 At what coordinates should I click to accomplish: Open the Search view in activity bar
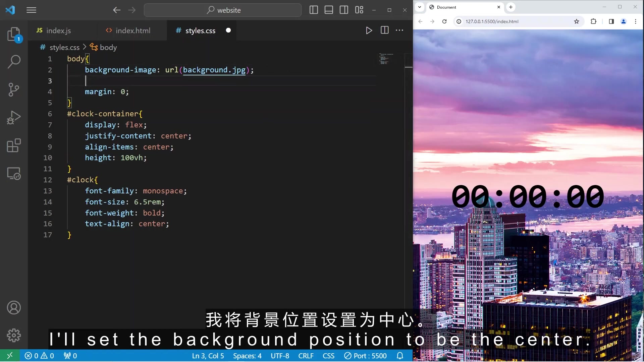coord(14,62)
